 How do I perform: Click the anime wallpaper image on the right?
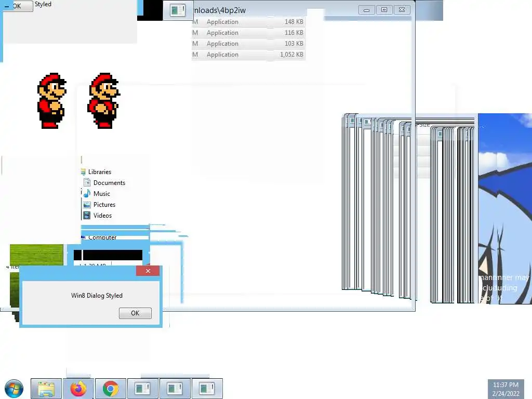(505, 209)
